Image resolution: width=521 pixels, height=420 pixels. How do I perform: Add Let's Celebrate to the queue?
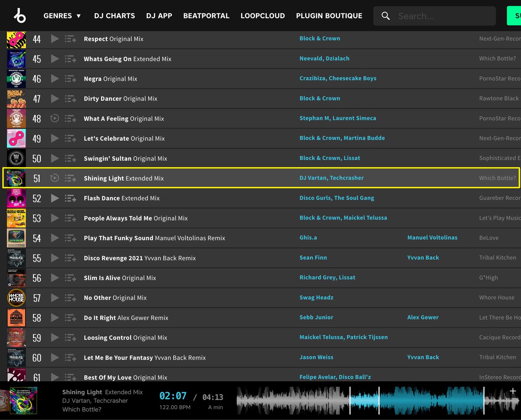pos(70,138)
